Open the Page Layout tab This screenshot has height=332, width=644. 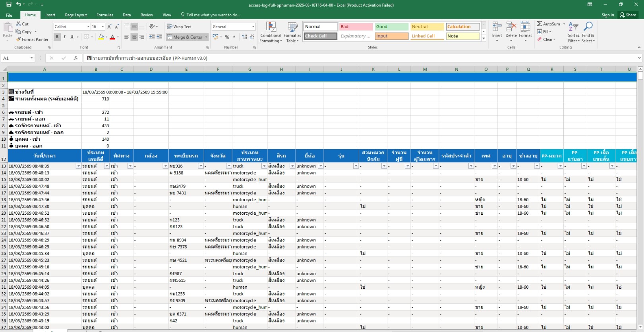coord(76,15)
